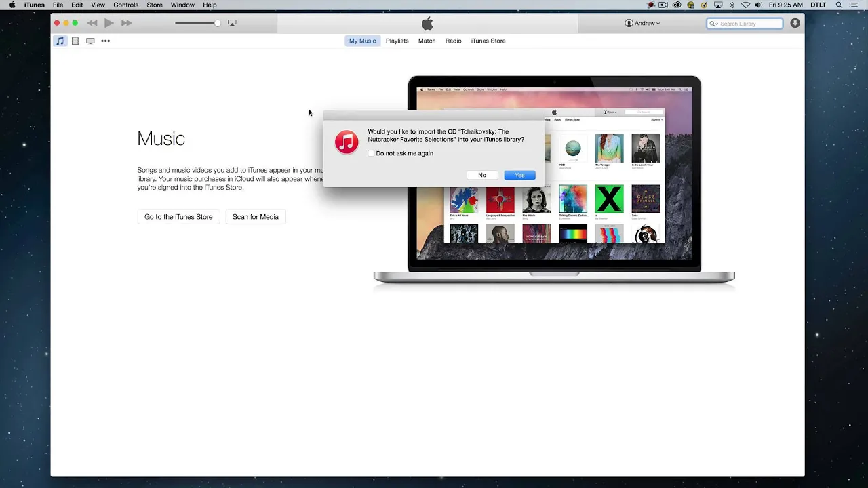Start playback with the Play button
Image resolution: width=868 pixels, height=488 pixels.
click(x=109, y=23)
